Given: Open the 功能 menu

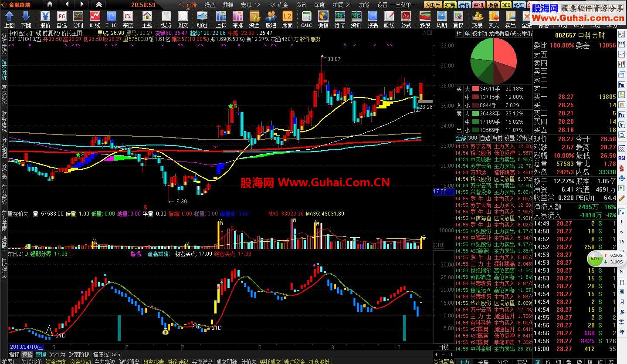Looking at the screenshot, I should 364,5.
